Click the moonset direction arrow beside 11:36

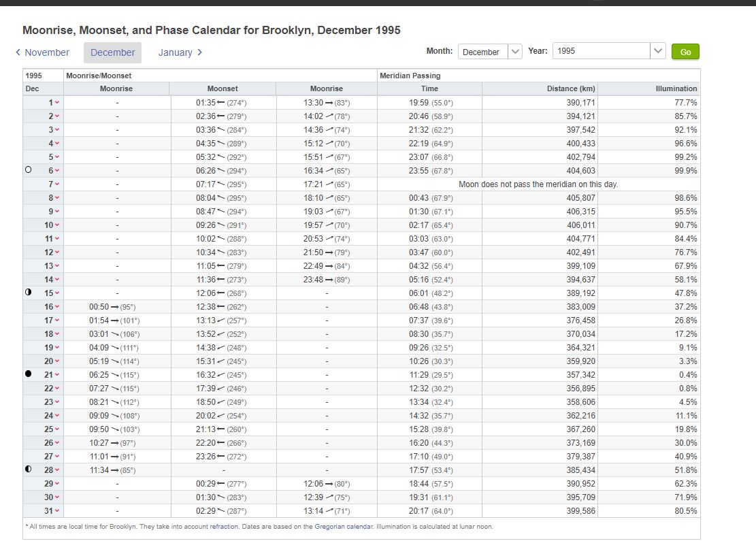221,280
